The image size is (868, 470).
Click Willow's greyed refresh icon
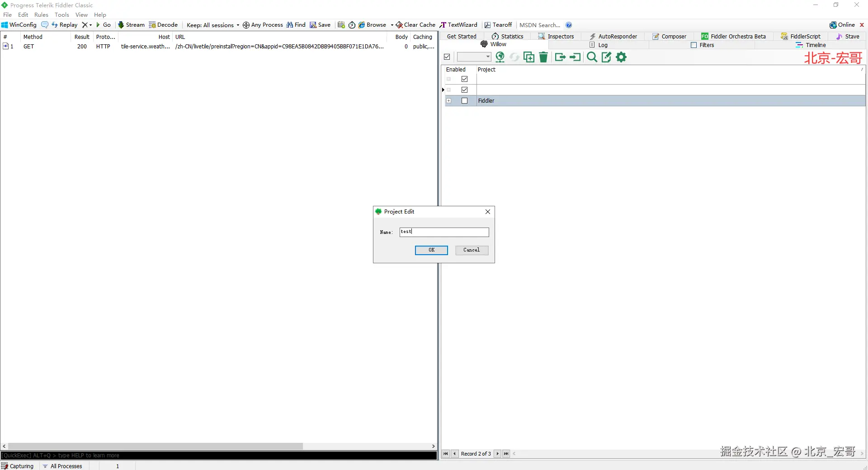tap(514, 57)
